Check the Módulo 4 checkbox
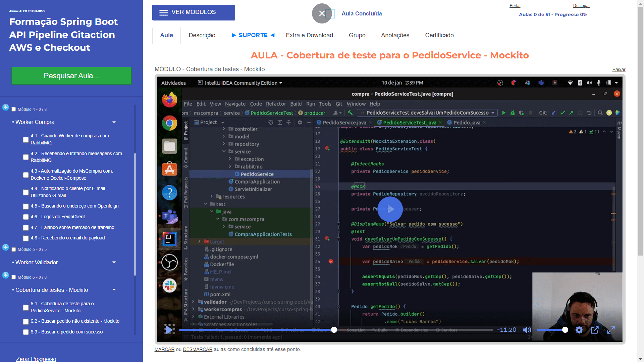644x362 pixels. [14, 109]
